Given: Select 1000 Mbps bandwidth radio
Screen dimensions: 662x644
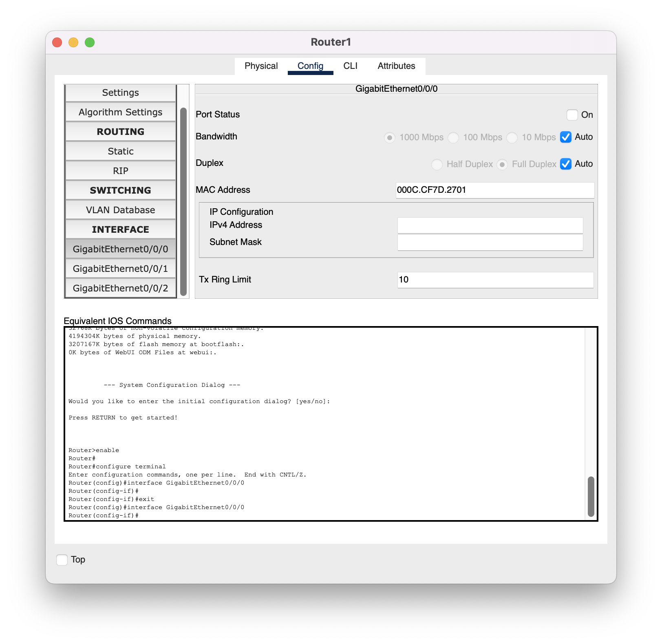Looking at the screenshot, I should point(390,138).
